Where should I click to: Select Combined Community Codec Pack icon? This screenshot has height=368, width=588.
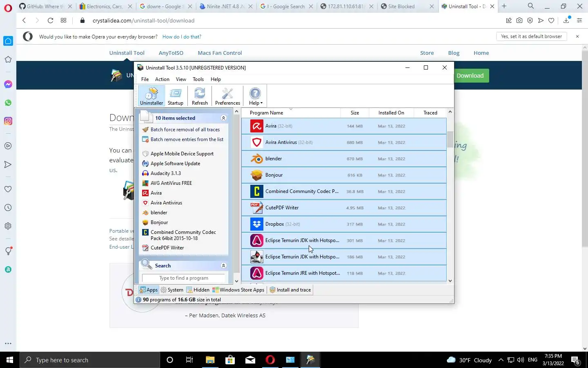[x=257, y=191]
